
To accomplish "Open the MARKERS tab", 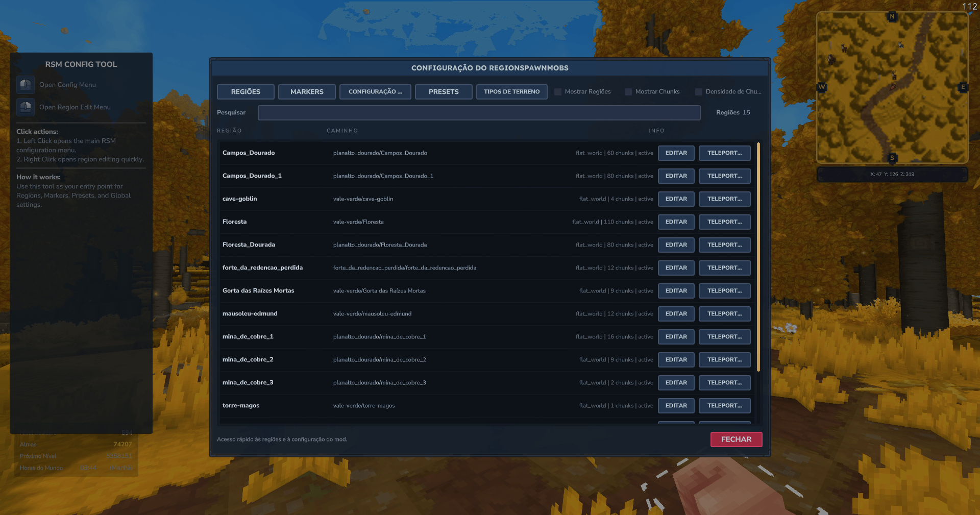I will [307, 92].
